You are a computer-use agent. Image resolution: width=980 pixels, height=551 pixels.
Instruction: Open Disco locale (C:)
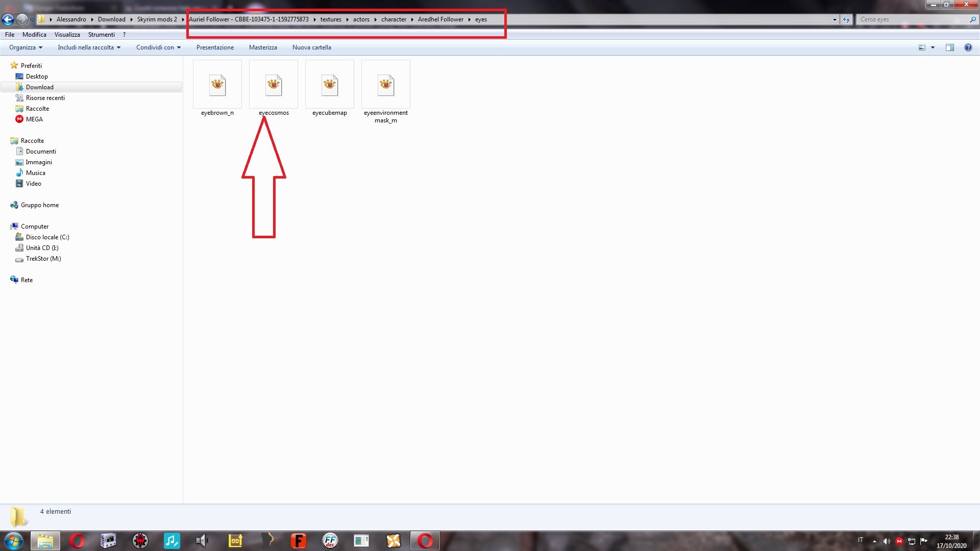[x=47, y=237]
